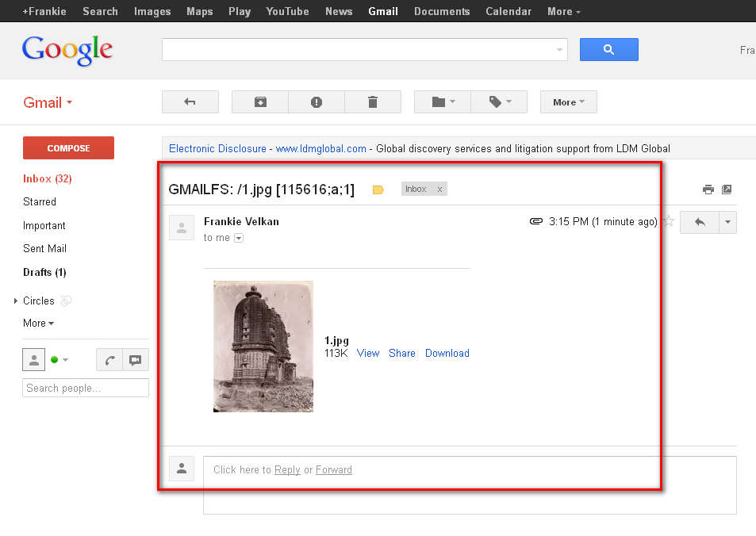756x536 pixels.
Task: Open Important messages
Action: tap(44, 226)
